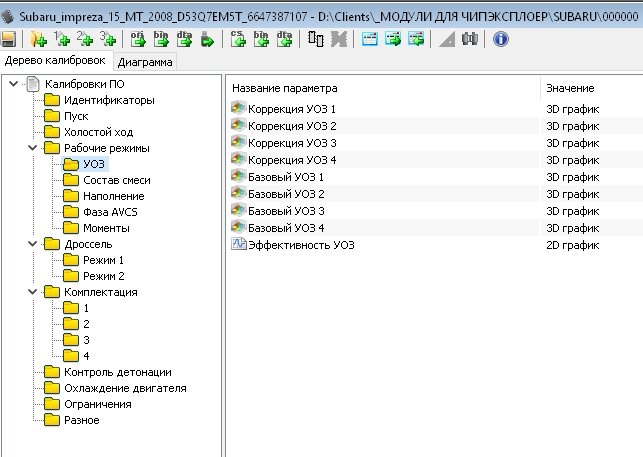Click toolbar icon labeled 1 with plus
The height and width of the screenshot is (457, 643).
coord(62,39)
